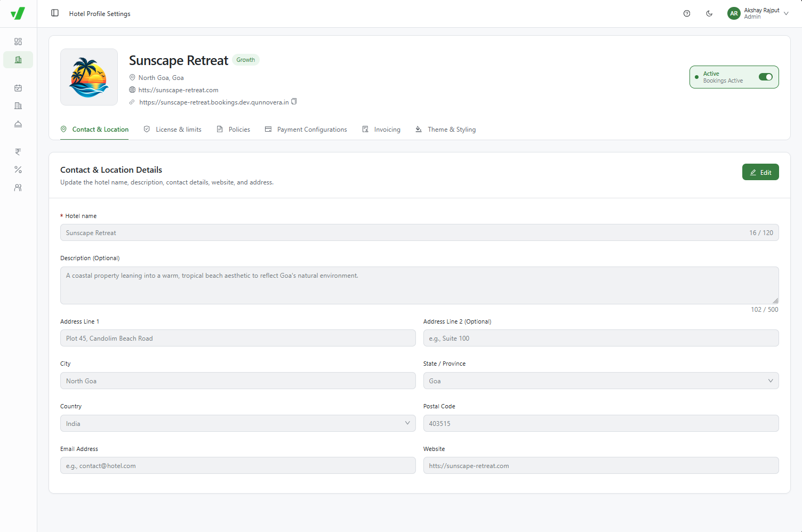Click the percent discounts icon in sidebar
This screenshot has height=532, width=802.
click(18, 170)
